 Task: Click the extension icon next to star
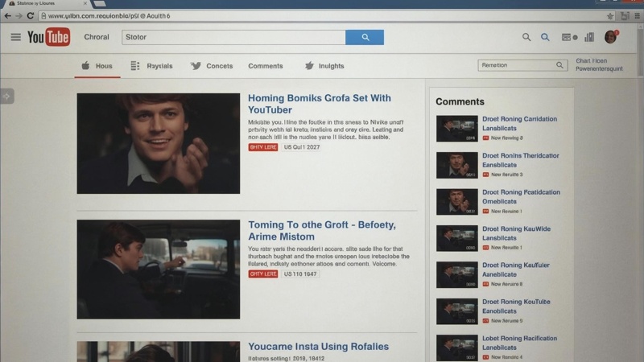(x=625, y=16)
